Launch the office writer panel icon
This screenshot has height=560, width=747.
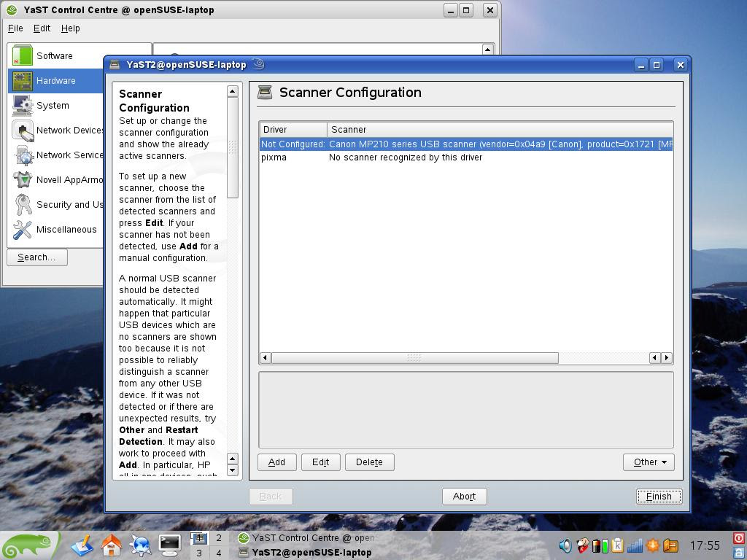click(x=82, y=545)
